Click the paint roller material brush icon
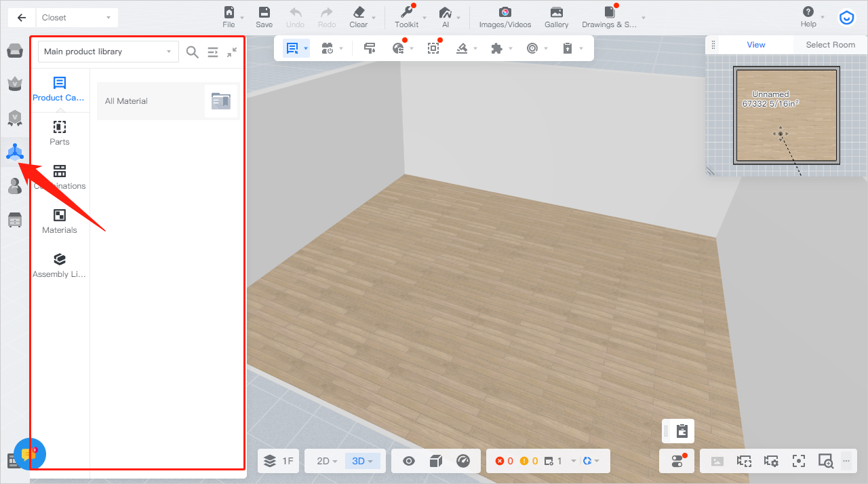Image resolution: width=868 pixels, height=484 pixels. tap(370, 48)
